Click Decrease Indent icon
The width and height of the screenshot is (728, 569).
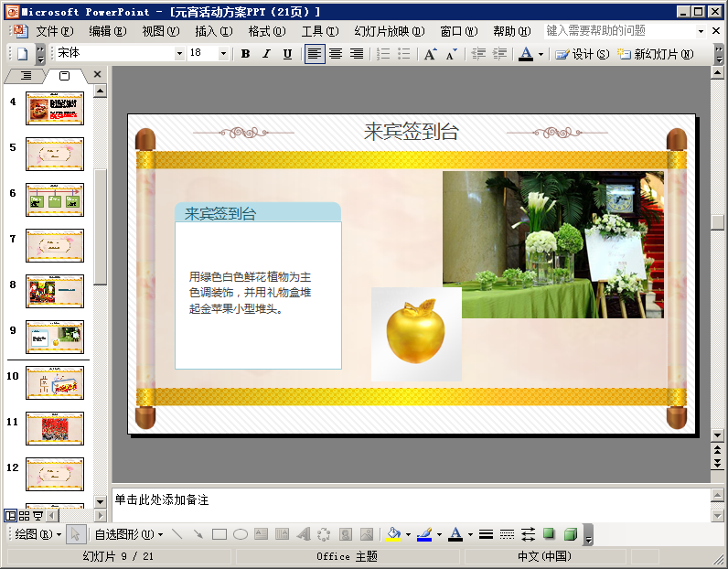point(478,54)
